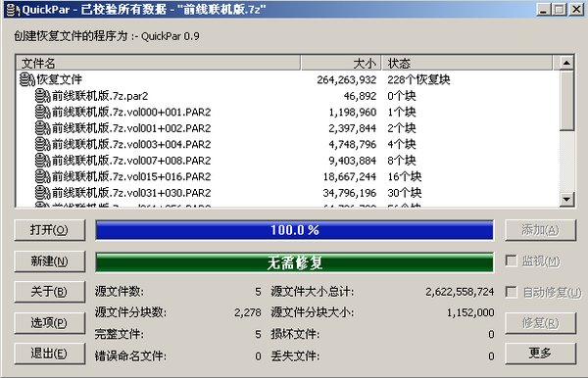Click status text 228个恢复块
Viewport: 588px width, 378px height.
pos(418,79)
